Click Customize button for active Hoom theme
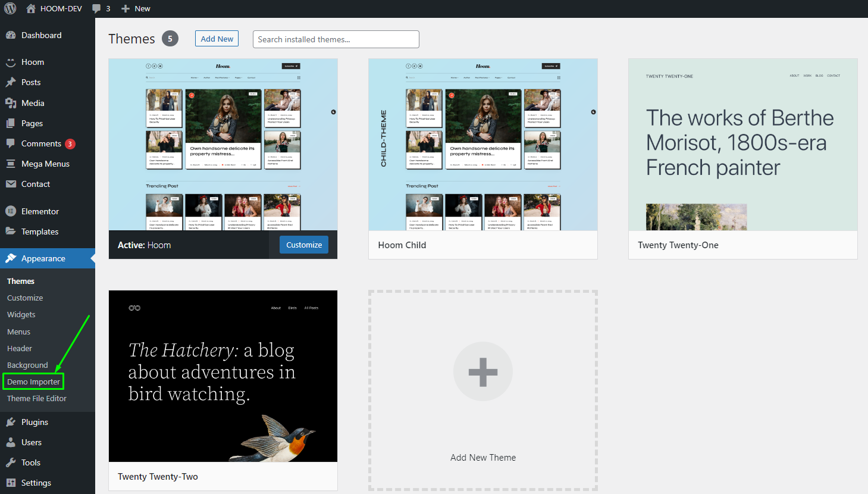The height and width of the screenshot is (494, 868). coord(304,245)
